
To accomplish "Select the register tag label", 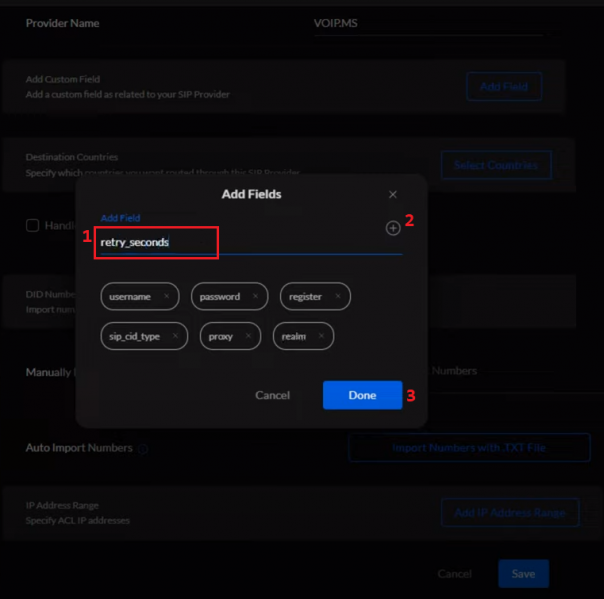I will pos(305,297).
